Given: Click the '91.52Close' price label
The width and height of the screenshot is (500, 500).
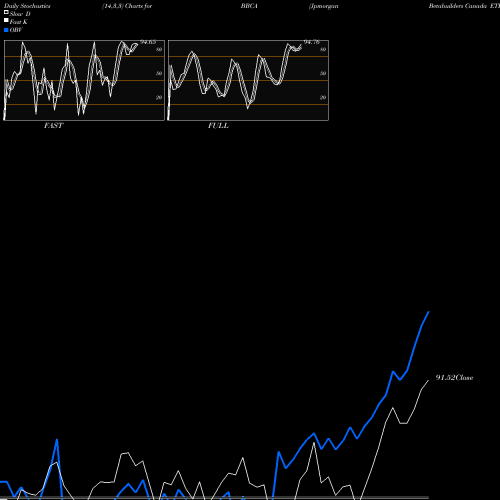Looking at the screenshot, I should pyautogui.click(x=454, y=378).
